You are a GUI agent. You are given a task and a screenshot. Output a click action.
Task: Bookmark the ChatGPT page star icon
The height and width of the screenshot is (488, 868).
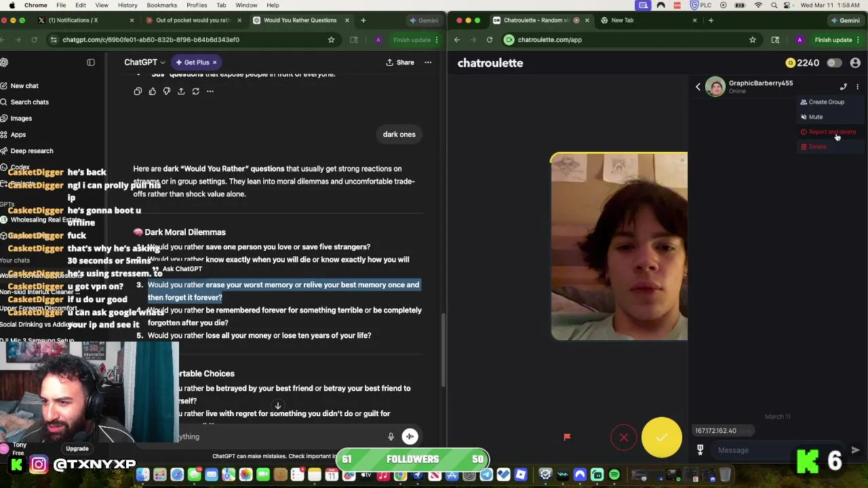[331, 40]
